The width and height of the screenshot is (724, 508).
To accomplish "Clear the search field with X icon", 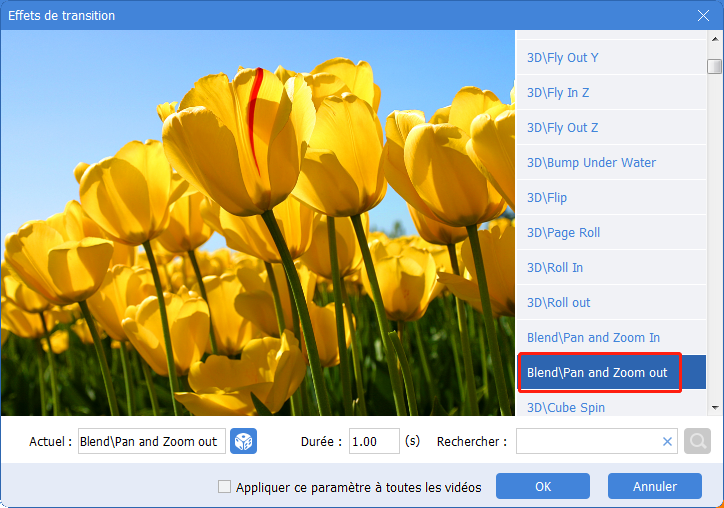I will tap(667, 441).
